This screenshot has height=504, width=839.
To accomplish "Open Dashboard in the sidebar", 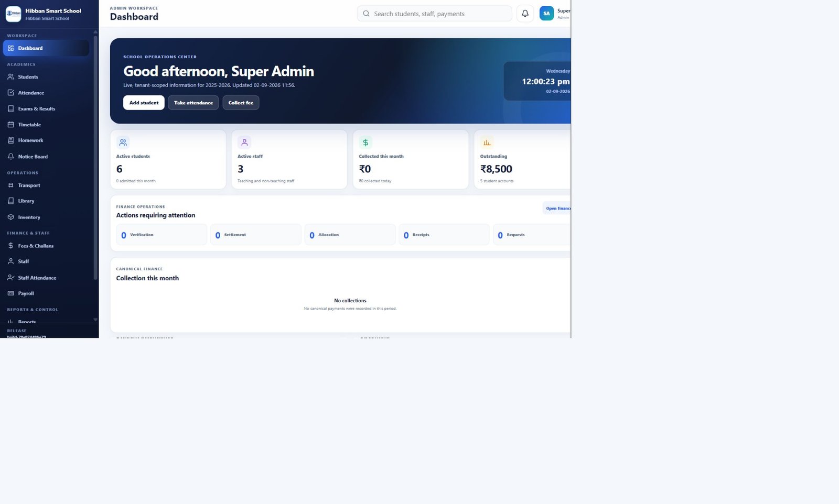I will point(46,48).
